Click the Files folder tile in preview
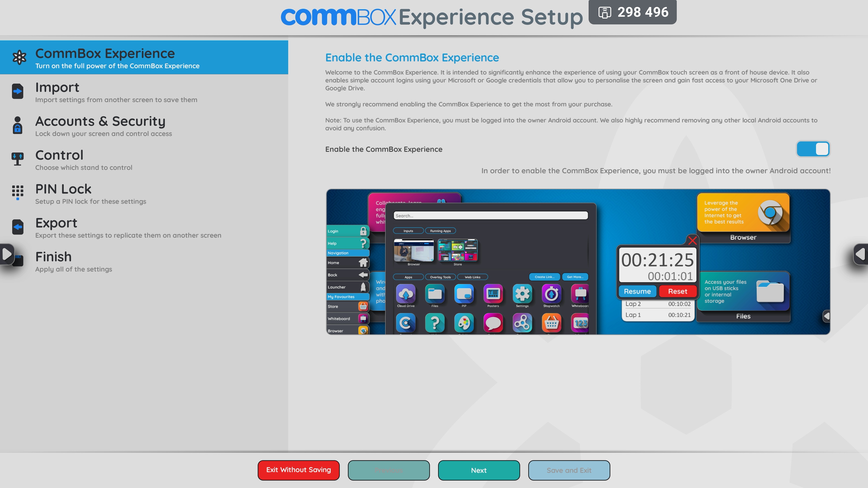 tap(743, 296)
